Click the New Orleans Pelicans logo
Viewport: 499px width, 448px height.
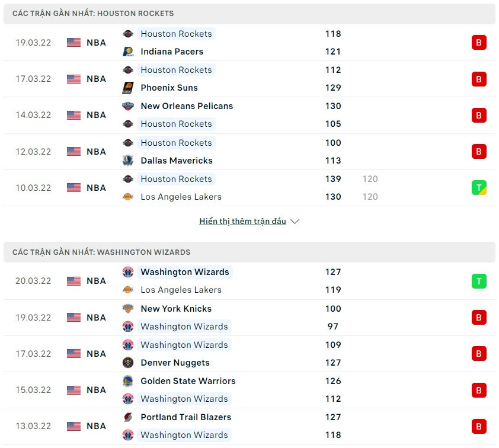(128, 106)
